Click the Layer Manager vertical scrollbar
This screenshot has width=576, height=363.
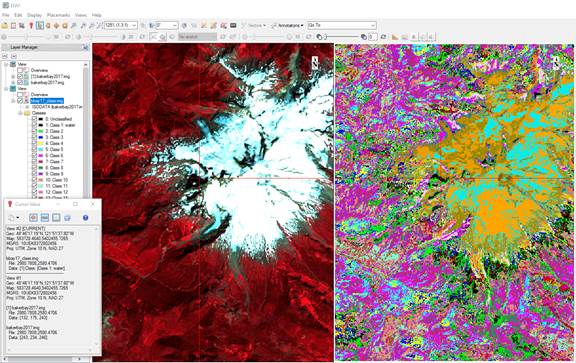tap(86, 129)
